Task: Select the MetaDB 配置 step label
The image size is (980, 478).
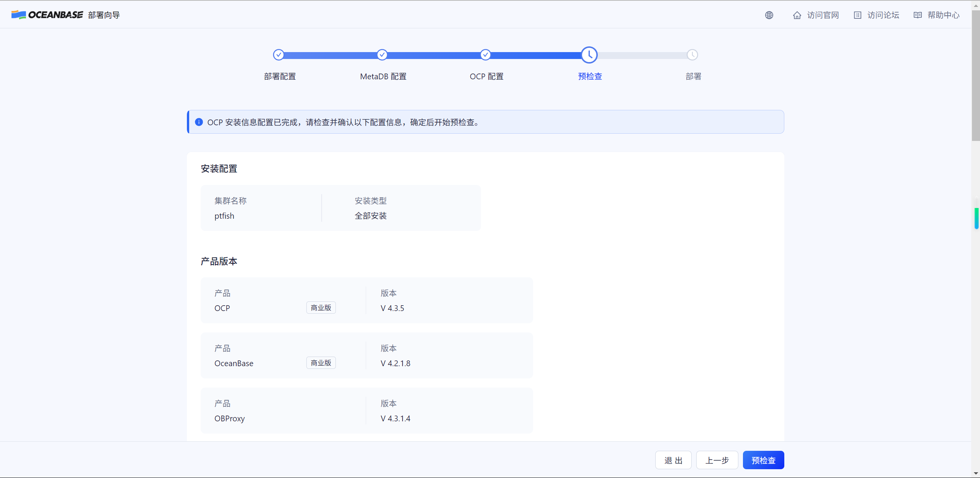Action: pos(383,76)
